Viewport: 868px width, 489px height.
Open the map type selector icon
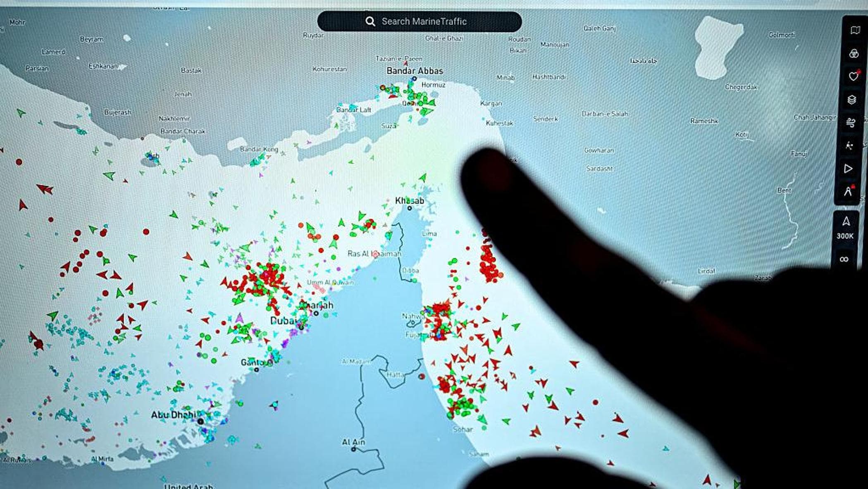(855, 30)
